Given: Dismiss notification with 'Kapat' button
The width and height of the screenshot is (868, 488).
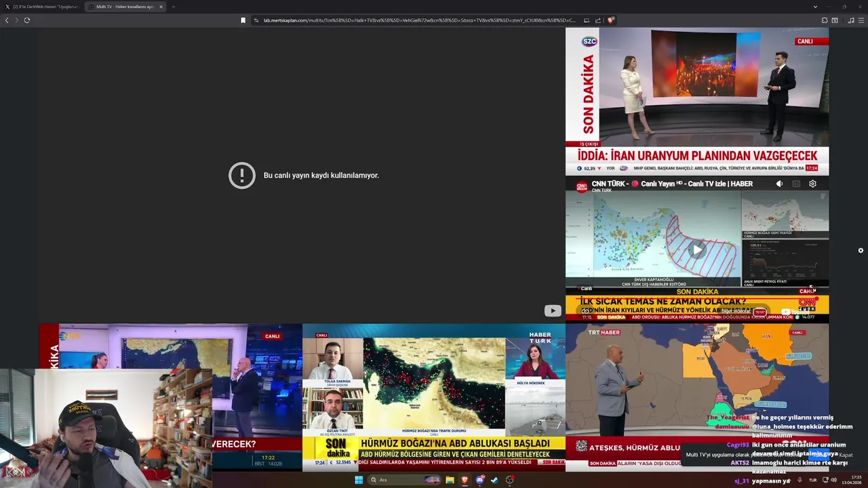Looking at the screenshot, I should click(x=846, y=455).
